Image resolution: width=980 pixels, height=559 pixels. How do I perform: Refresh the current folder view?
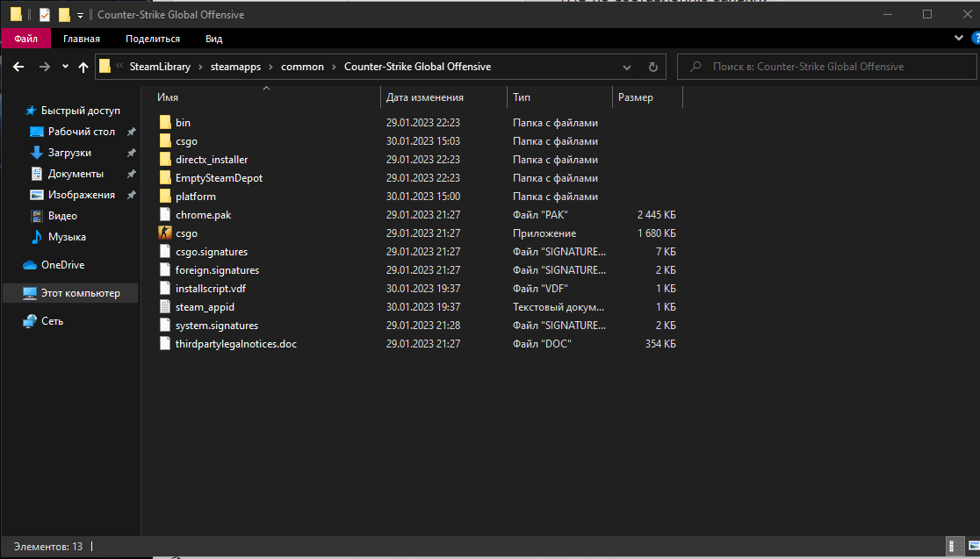point(653,67)
